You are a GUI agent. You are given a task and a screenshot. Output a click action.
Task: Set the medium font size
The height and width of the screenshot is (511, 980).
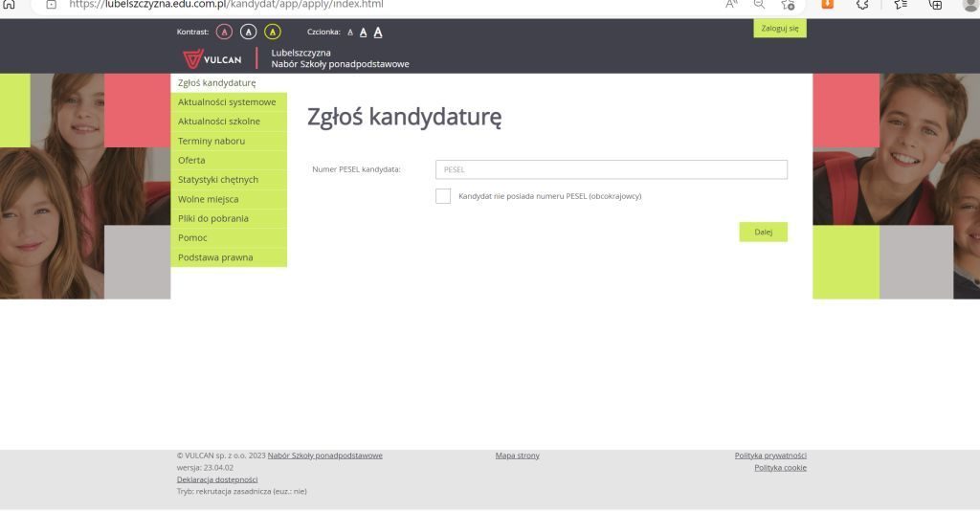tap(364, 33)
